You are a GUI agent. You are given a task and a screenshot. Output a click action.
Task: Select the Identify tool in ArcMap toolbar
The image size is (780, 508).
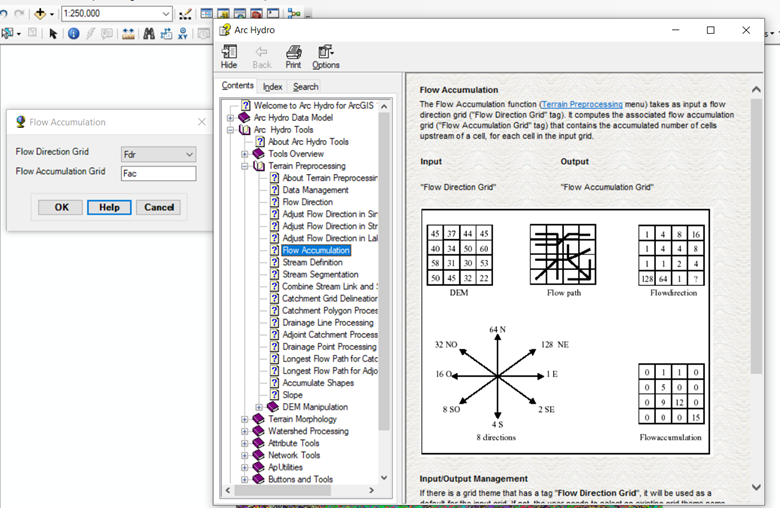coord(74,34)
